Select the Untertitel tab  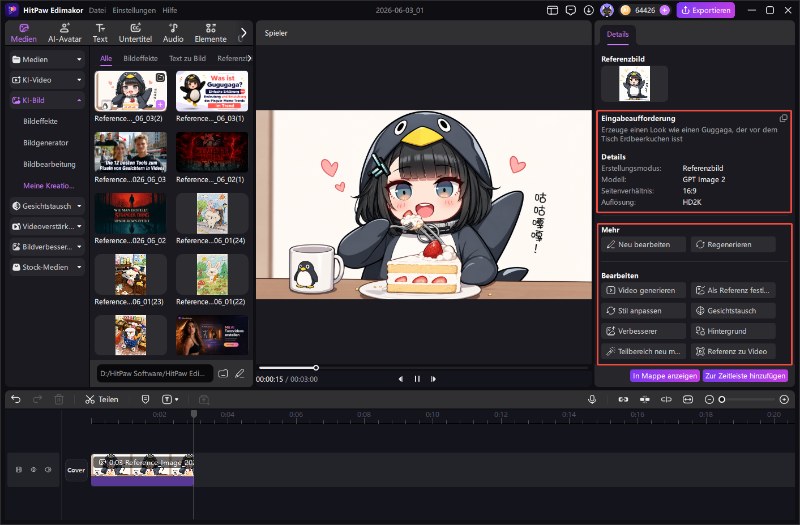click(x=135, y=33)
